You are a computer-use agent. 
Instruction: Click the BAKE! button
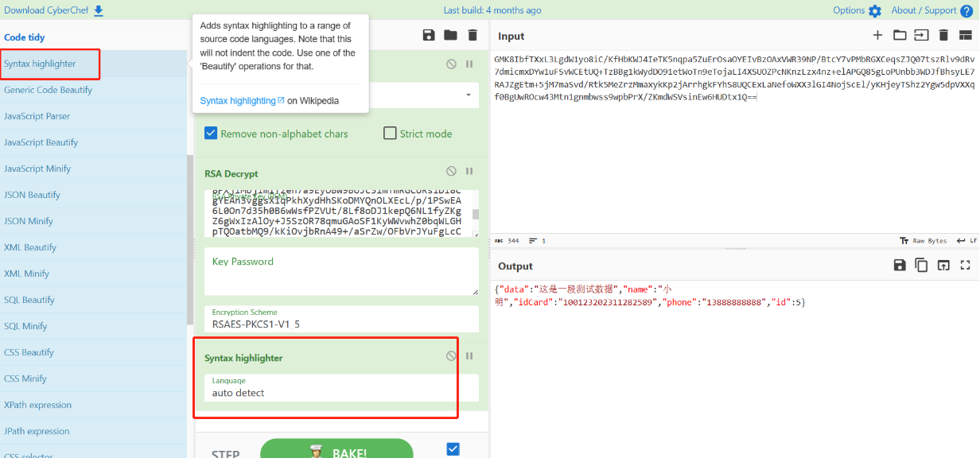click(336, 449)
